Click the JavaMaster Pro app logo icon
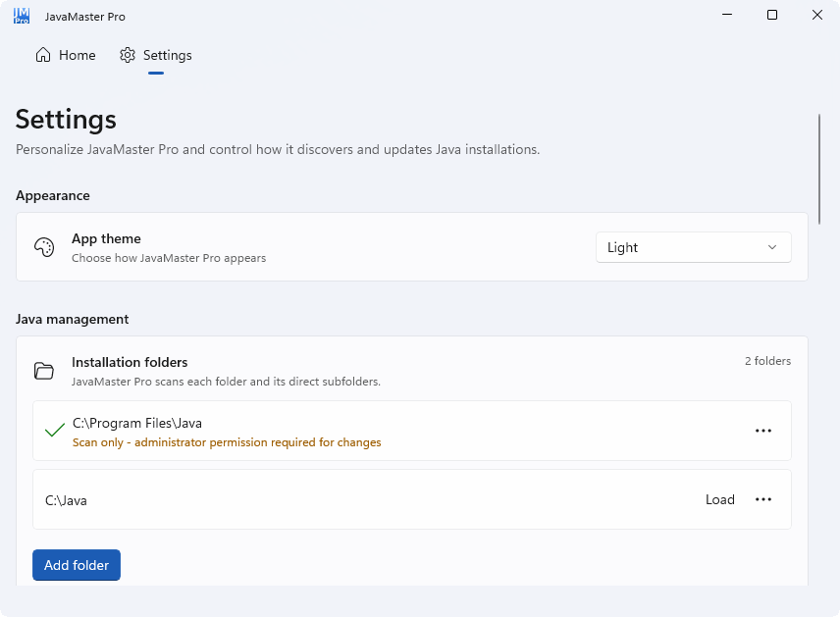The width and height of the screenshot is (840, 617). pyautogui.click(x=22, y=16)
